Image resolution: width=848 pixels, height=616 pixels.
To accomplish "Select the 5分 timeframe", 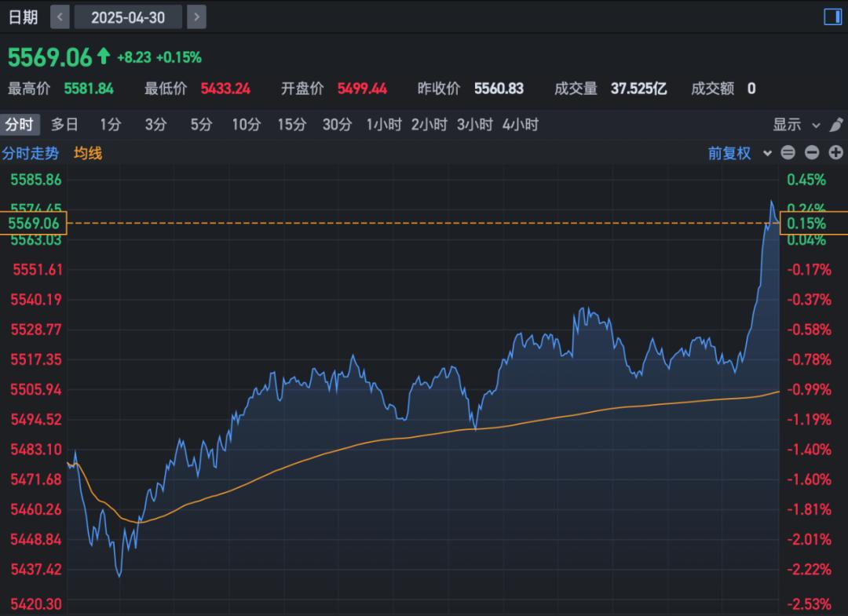I will tap(201, 124).
